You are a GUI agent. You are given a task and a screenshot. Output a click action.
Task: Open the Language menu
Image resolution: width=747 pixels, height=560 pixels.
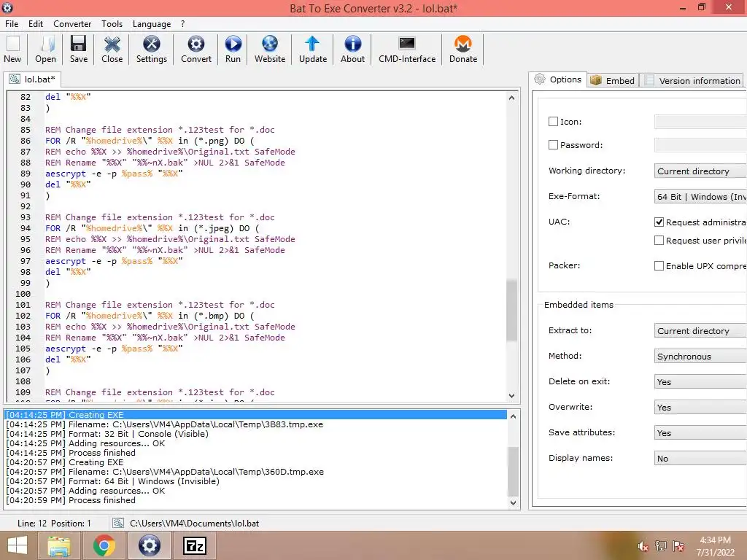152,24
